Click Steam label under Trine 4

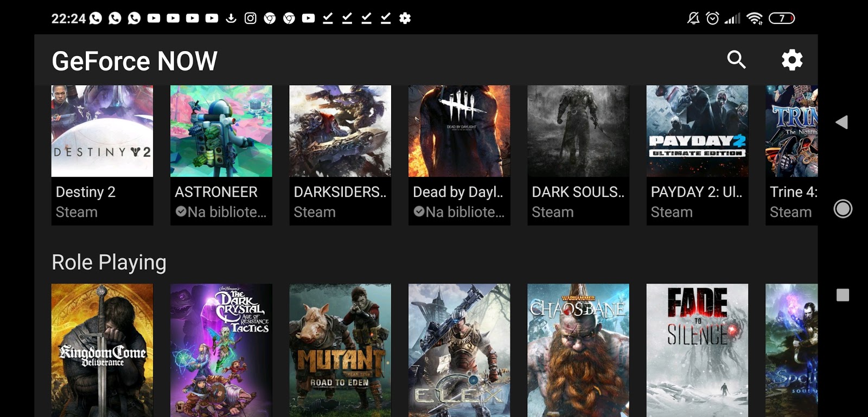(x=790, y=212)
